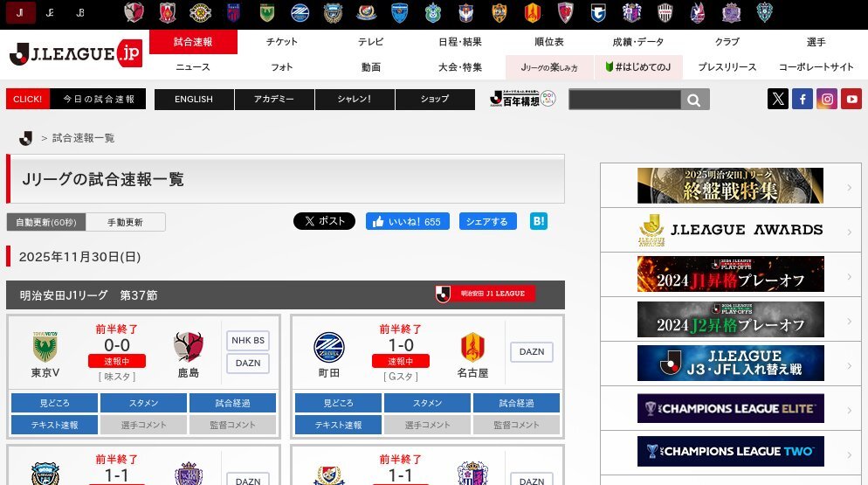Switch to 自動更新(60秒) auto refresh

(x=45, y=222)
